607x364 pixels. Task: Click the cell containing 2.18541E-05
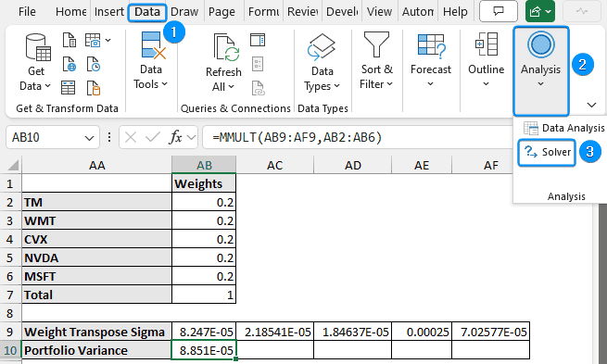pyautogui.click(x=275, y=332)
